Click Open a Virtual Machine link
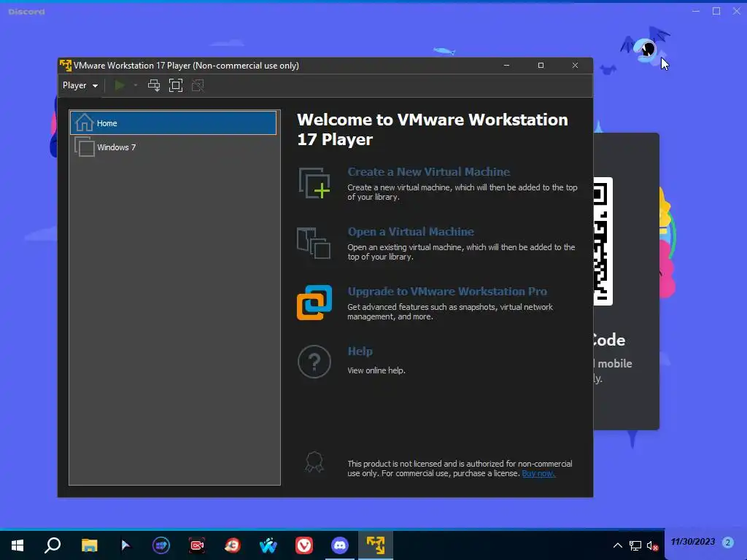 click(x=411, y=232)
